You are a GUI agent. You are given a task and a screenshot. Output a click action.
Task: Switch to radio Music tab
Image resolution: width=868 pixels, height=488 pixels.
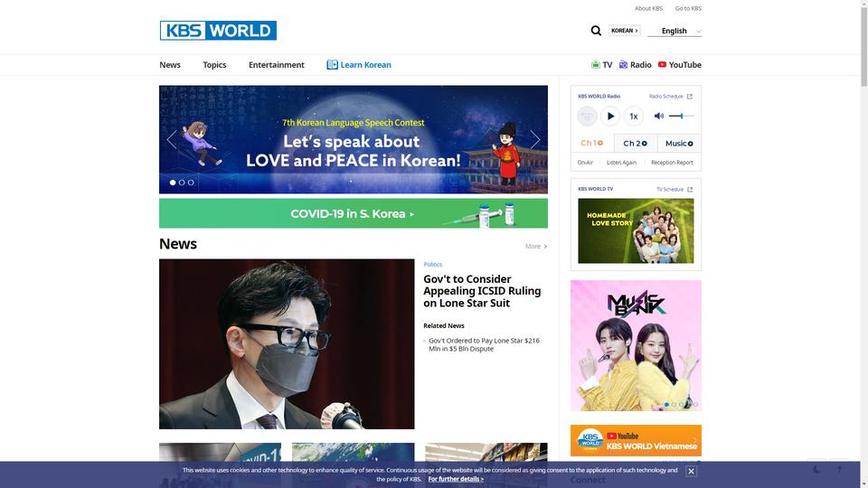point(679,144)
